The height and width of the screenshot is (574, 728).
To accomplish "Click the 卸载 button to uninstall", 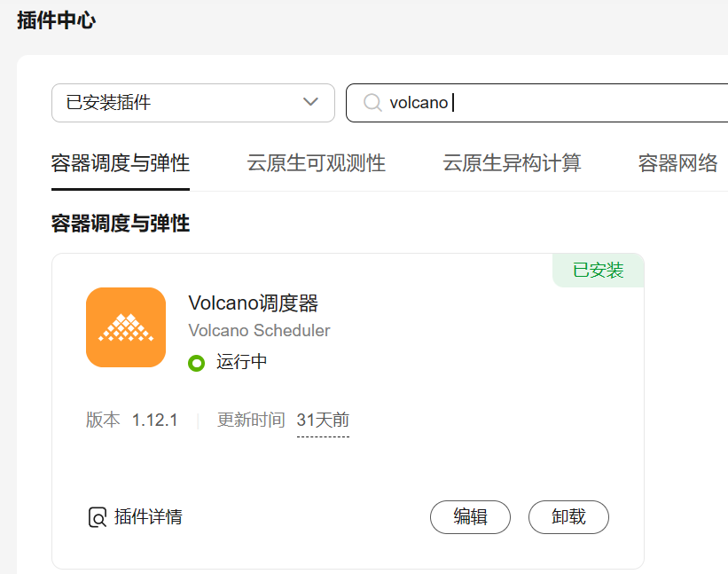I will tap(568, 517).
